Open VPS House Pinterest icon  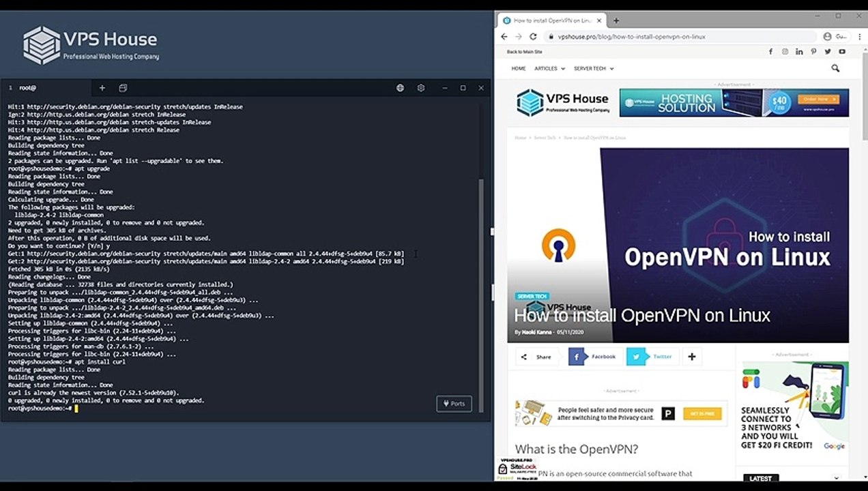point(813,52)
